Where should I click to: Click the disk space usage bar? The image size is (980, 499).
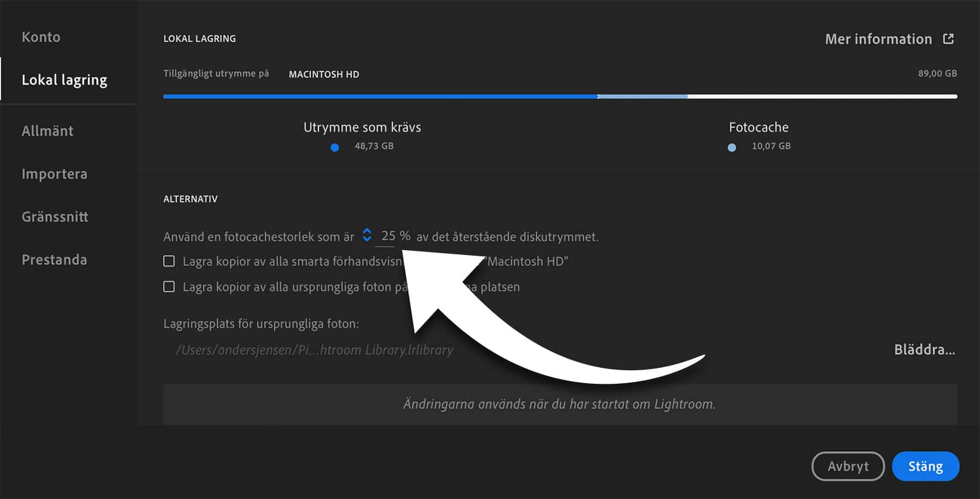tap(560, 96)
